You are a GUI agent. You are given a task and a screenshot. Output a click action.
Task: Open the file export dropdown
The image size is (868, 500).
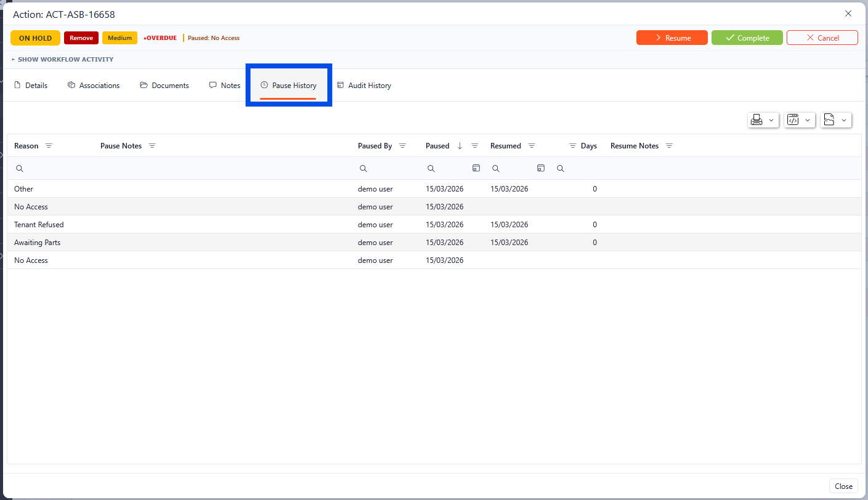[x=835, y=120]
